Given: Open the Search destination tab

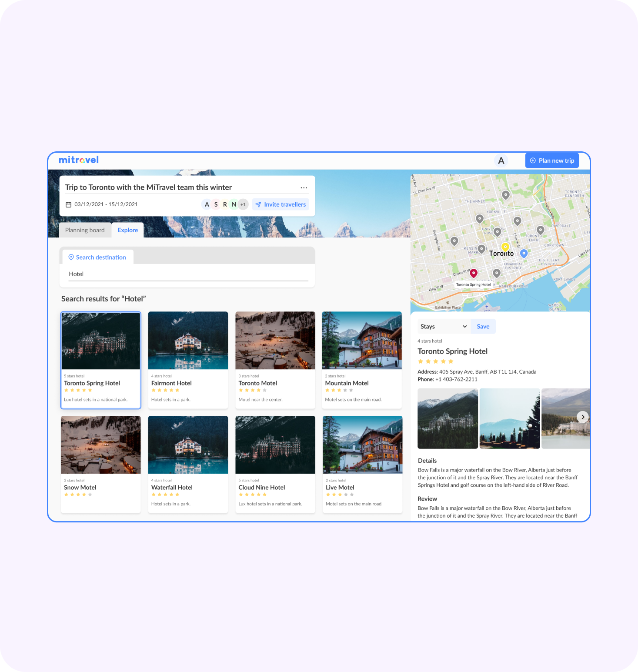Looking at the screenshot, I should point(97,257).
